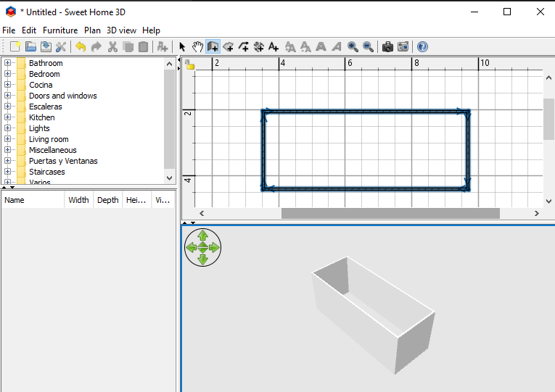Sort furniture list by Height column
This screenshot has width=555, height=392.
pos(136,200)
